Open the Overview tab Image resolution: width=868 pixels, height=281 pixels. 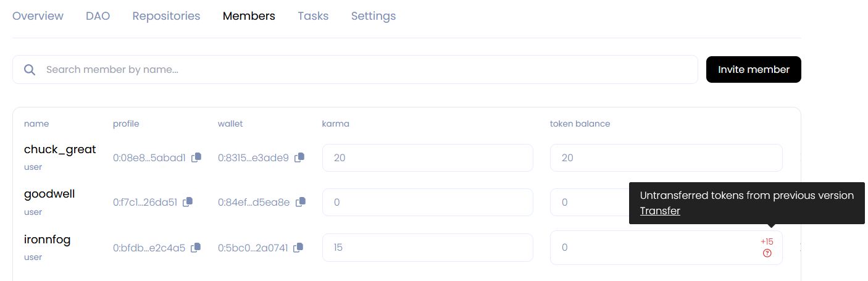click(38, 16)
